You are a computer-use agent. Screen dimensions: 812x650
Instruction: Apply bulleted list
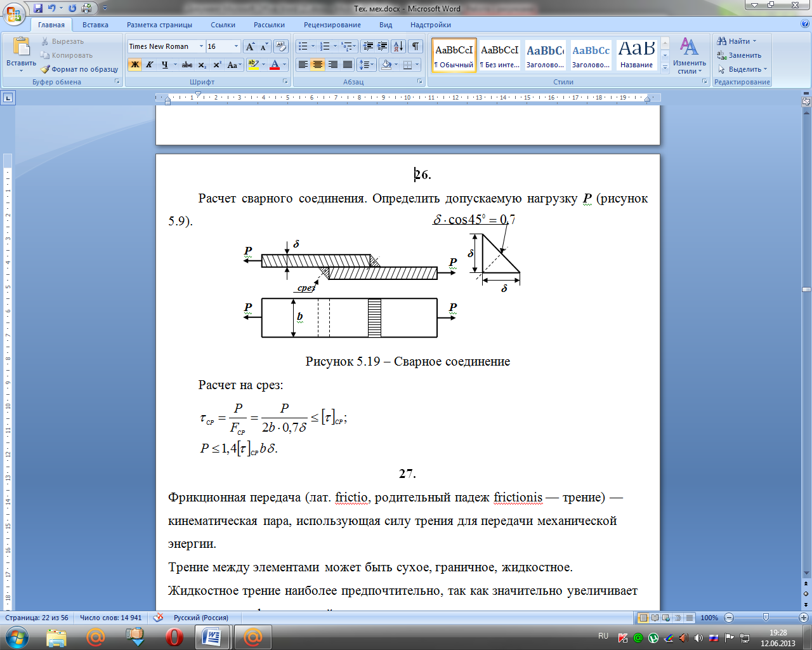click(x=303, y=46)
